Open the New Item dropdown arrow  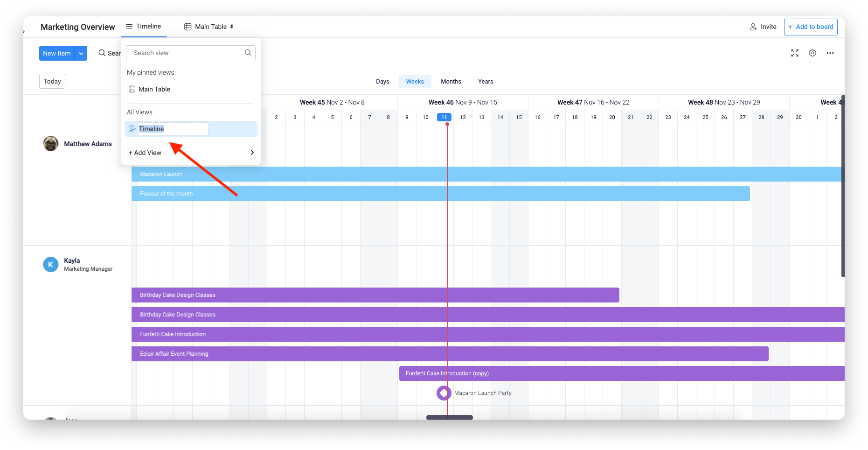pos(81,53)
